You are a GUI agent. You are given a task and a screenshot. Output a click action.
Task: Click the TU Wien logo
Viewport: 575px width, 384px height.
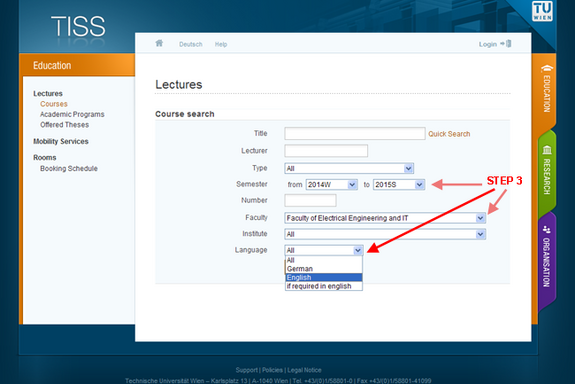542,11
